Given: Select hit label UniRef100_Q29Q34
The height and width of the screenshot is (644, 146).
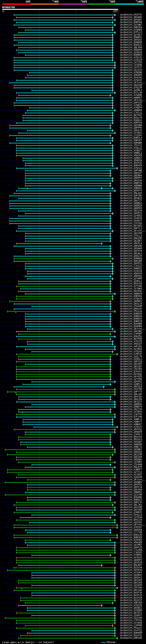Looking at the screenshot, I should (131, 52).
